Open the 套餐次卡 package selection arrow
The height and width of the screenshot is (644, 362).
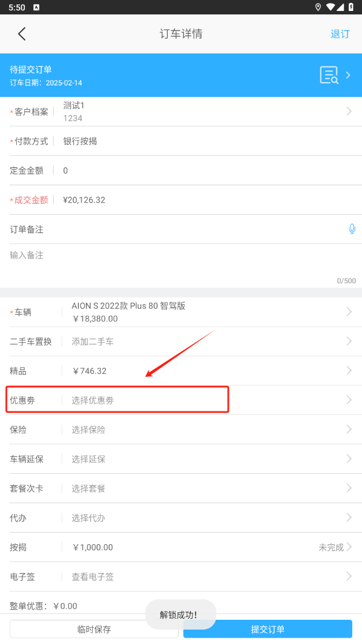(349, 488)
